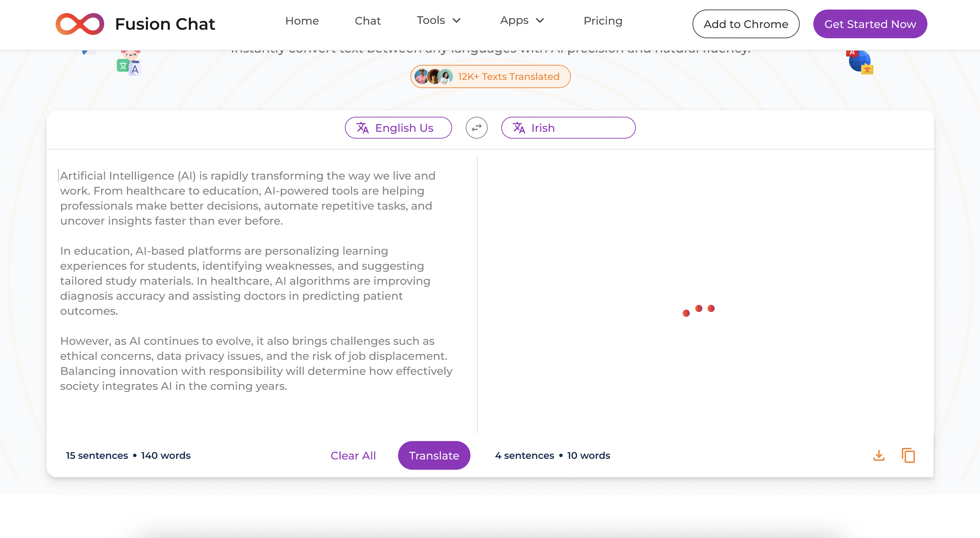Open the Chat nav item
Viewport: 980px width, 538px height.
pyautogui.click(x=367, y=21)
